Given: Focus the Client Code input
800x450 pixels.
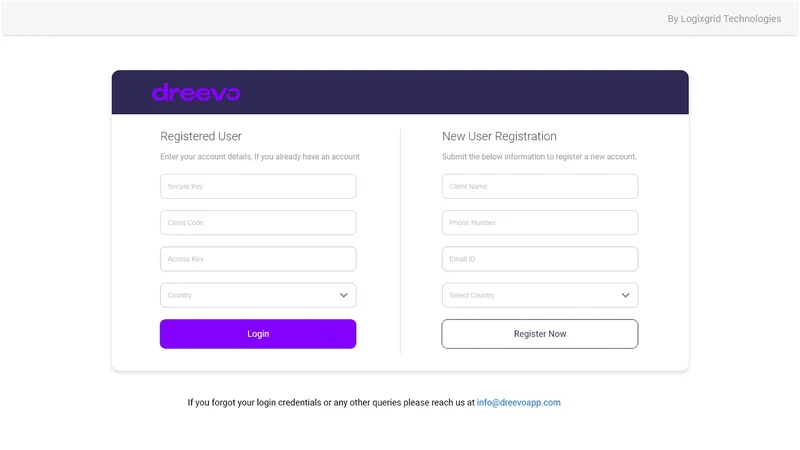Looking at the screenshot, I should point(258,222).
